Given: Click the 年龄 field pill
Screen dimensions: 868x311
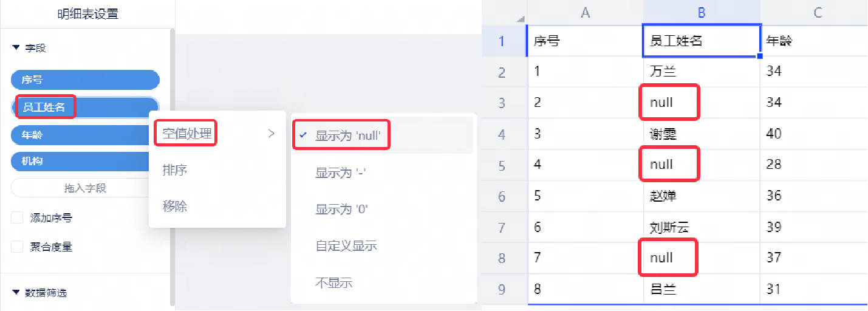Looking at the screenshot, I should point(80,135).
